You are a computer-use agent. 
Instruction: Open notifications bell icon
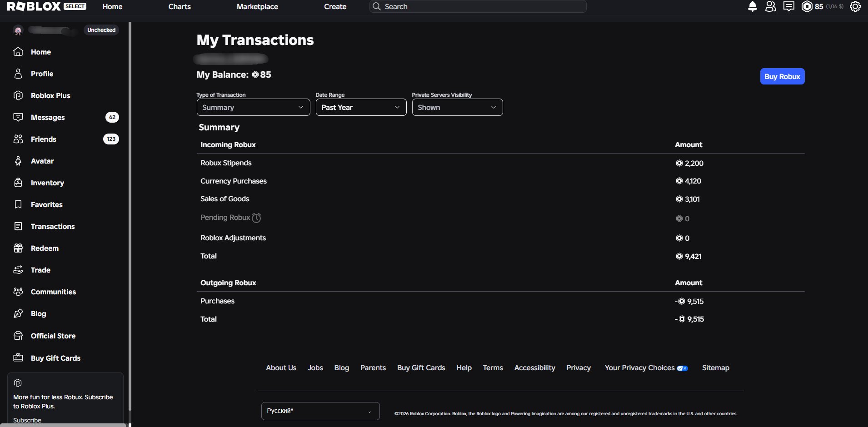[753, 6]
